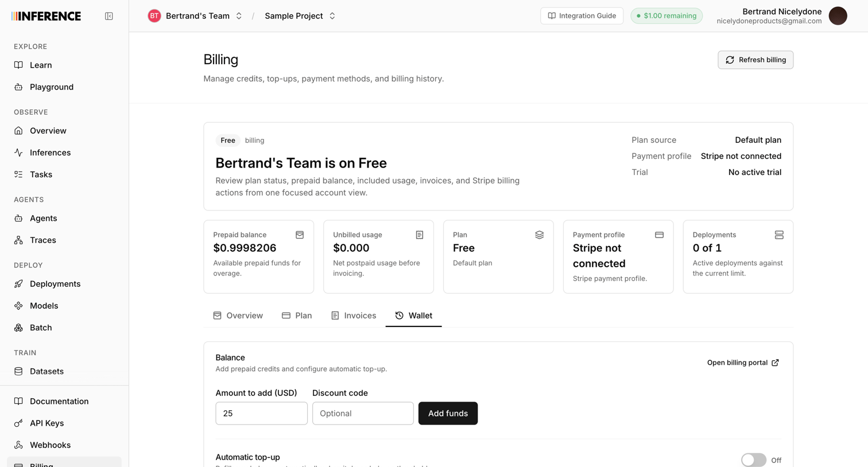Image resolution: width=868 pixels, height=467 pixels.
Task: Click the Webhooks icon
Action: click(18, 445)
